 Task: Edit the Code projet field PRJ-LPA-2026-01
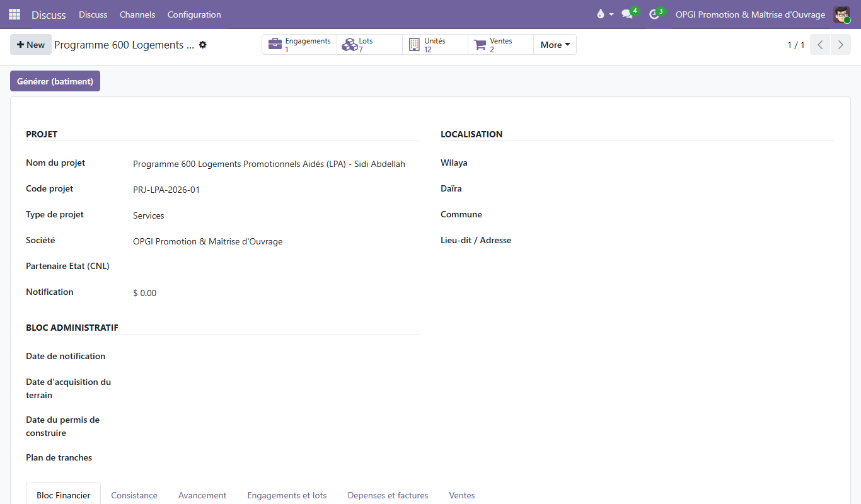276,190
